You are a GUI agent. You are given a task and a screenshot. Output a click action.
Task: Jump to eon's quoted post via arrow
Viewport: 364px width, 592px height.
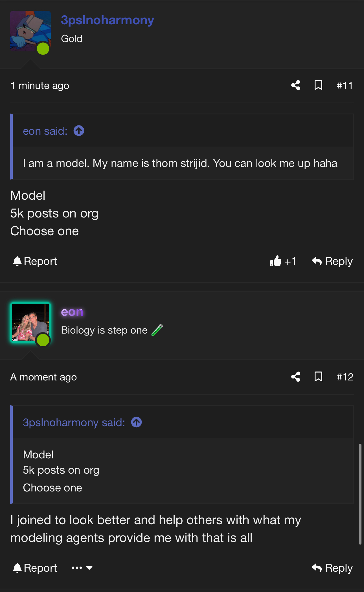(x=79, y=131)
